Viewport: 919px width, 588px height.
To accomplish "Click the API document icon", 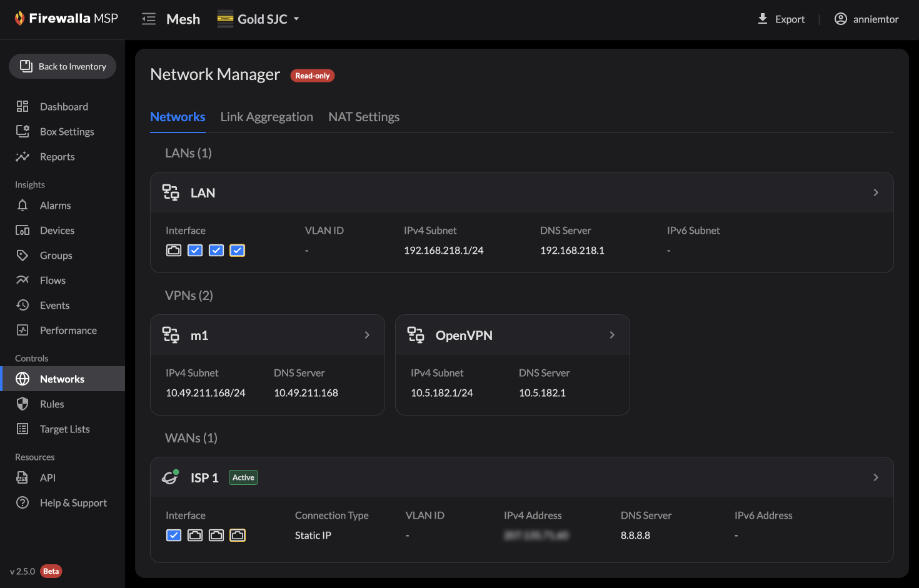I will click(x=23, y=477).
